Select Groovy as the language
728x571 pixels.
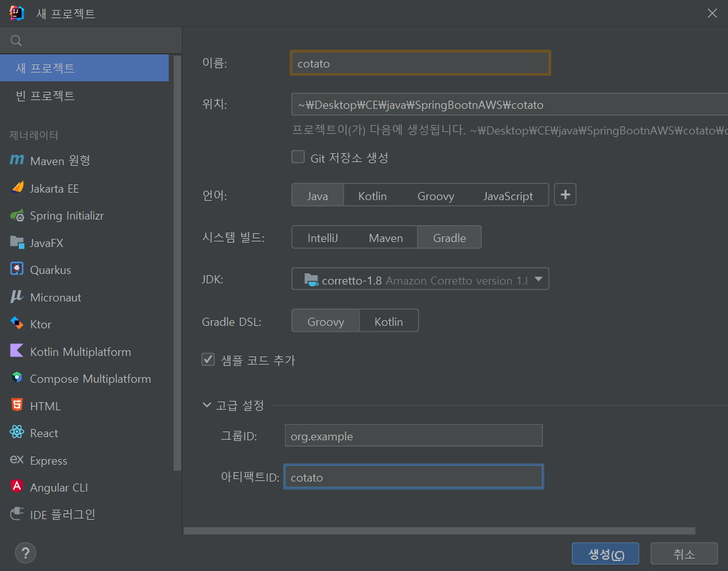click(x=436, y=195)
